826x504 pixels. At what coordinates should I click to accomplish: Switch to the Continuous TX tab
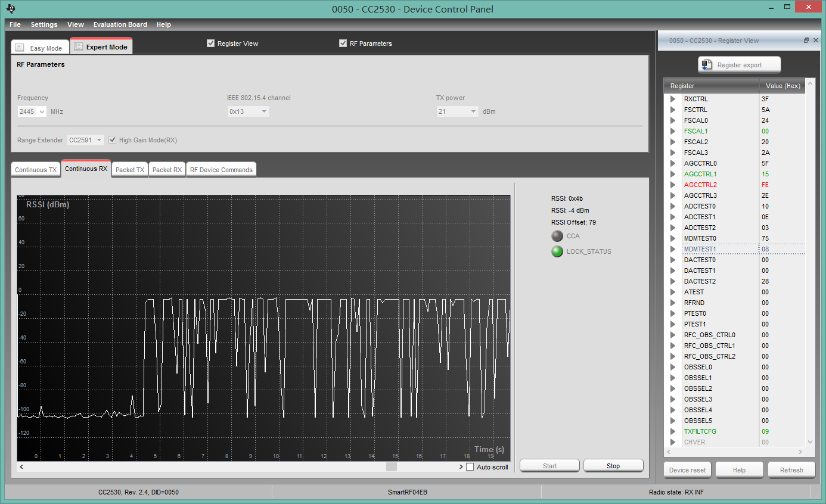36,170
